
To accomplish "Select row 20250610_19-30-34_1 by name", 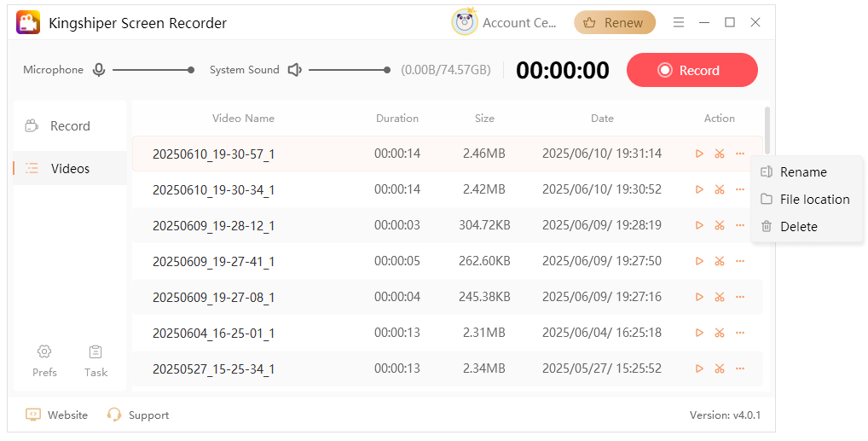I will tap(213, 190).
